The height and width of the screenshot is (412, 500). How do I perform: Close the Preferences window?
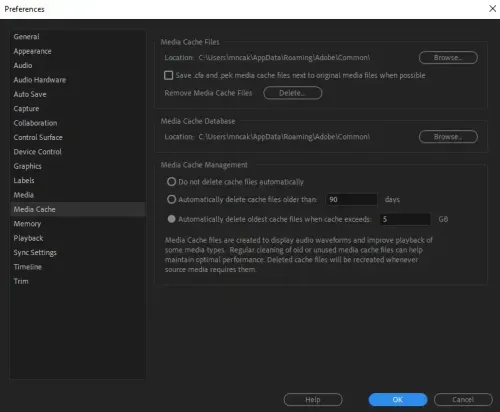tap(492, 9)
